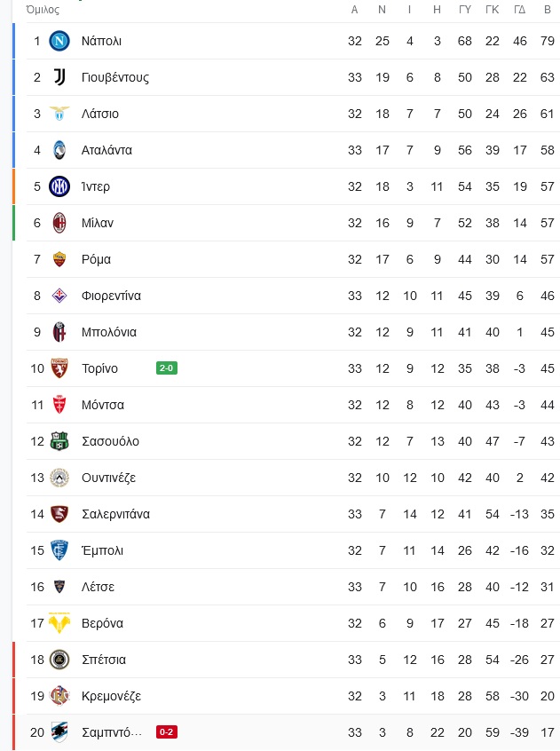Viewport: 560px width, 751px height.
Task: Open the Νάπολι team link
Action: click(101, 41)
